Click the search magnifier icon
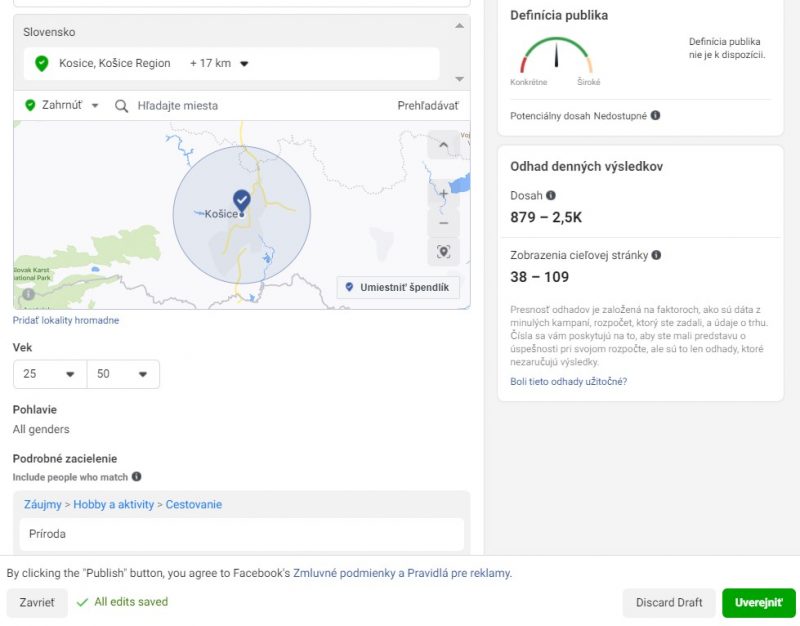This screenshot has width=800, height=626. coord(121,106)
